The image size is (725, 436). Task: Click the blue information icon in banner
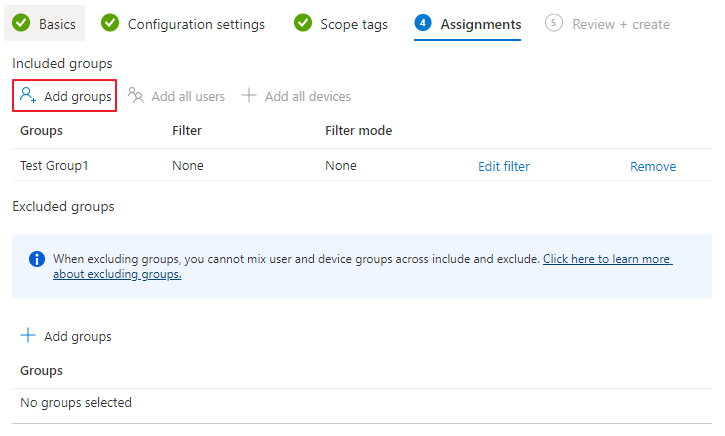point(37,259)
